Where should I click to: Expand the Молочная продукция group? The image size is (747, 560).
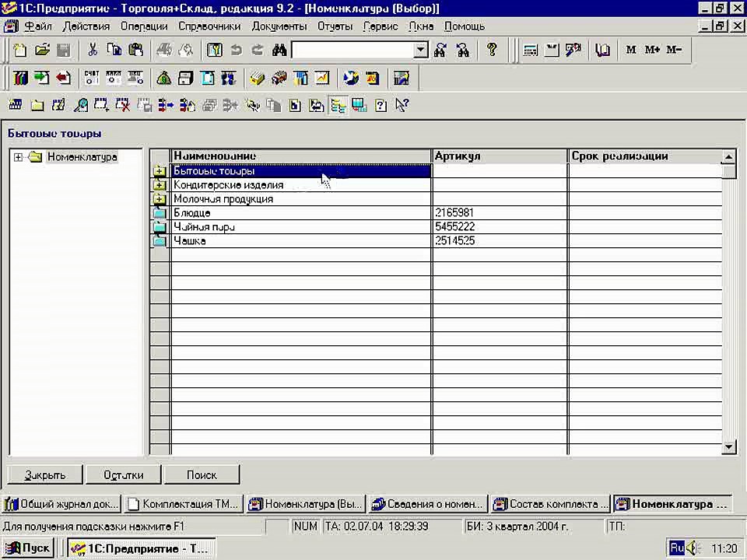[x=159, y=199]
